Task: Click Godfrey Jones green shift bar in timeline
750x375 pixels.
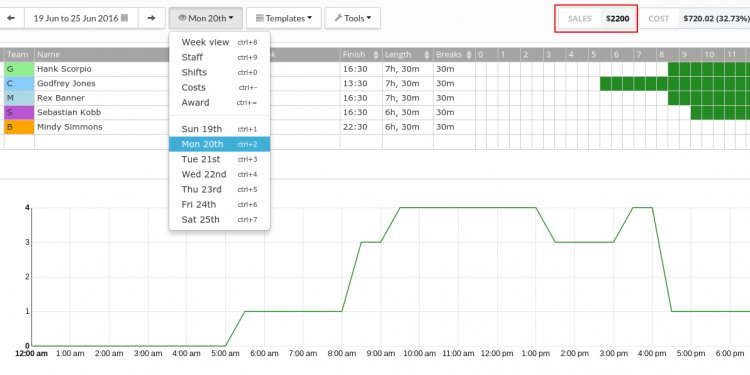Action: point(675,84)
